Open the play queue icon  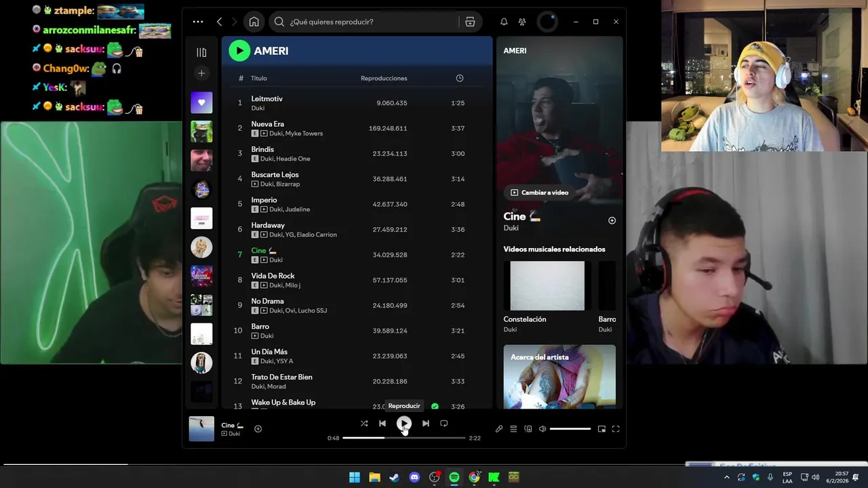[513, 429]
